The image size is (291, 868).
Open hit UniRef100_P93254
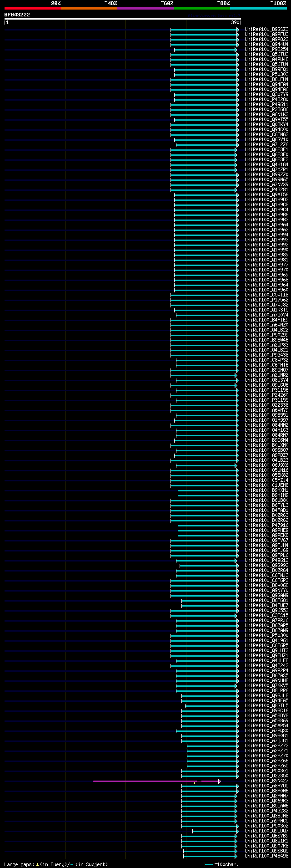266,50
